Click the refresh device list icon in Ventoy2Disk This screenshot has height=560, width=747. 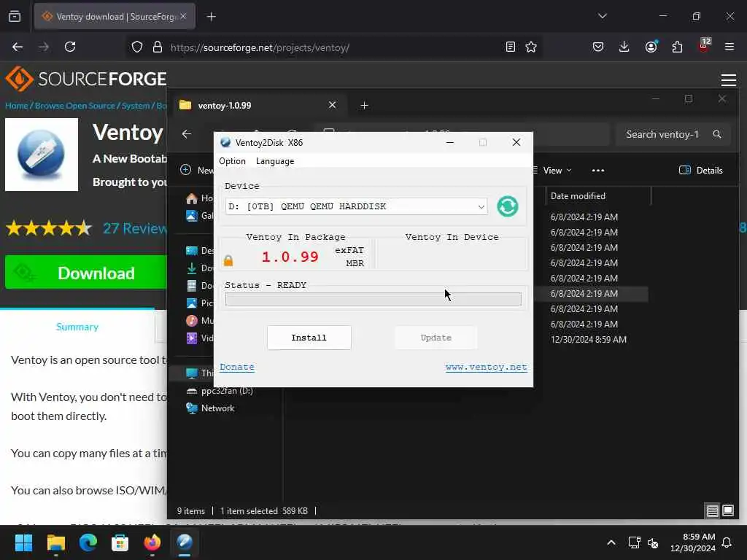(x=508, y=206)
